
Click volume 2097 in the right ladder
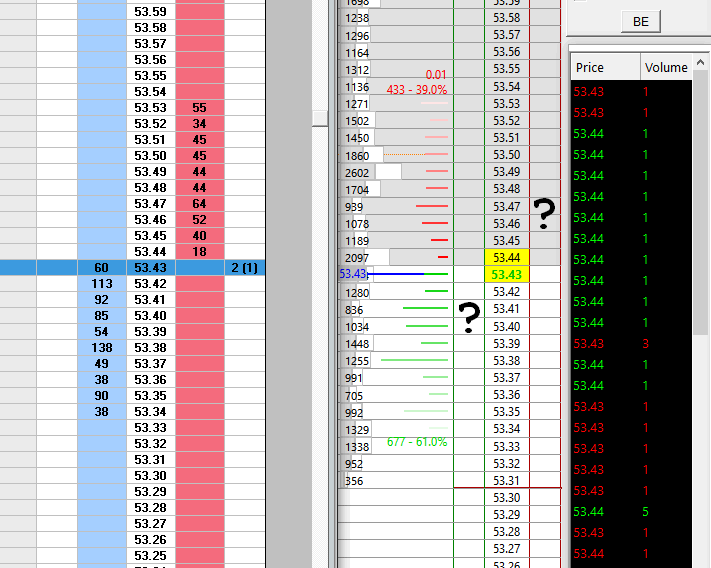pos(357,258)
